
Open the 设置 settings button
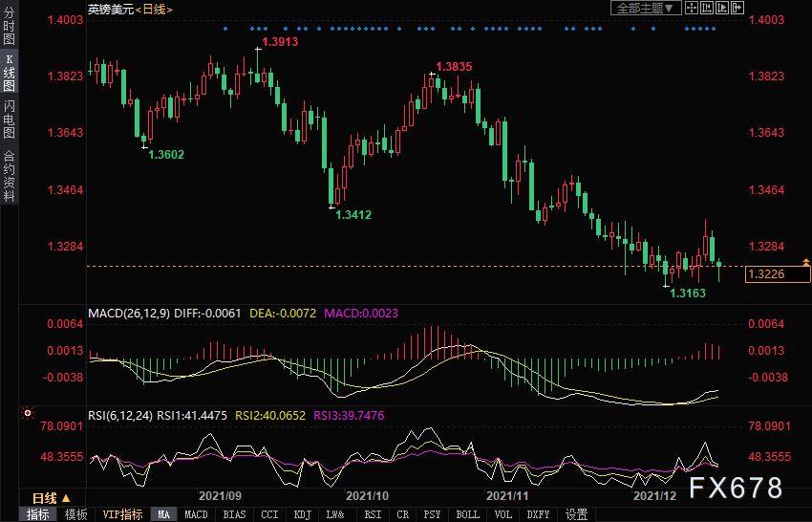coord(576,514)
